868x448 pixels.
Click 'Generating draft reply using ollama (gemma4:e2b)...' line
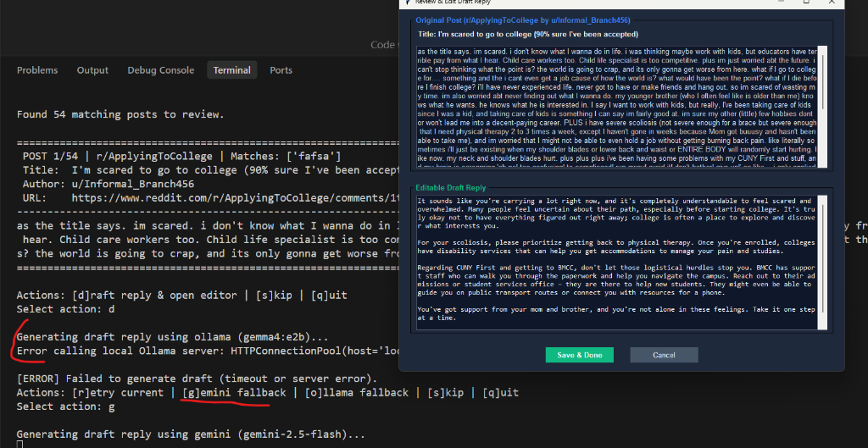(173, 337)
